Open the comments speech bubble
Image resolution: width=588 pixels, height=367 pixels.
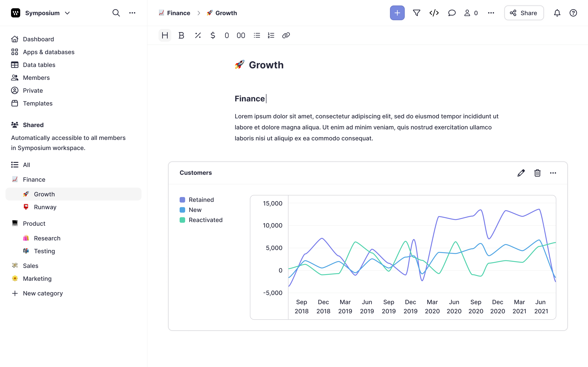click(x=451, y=13)
